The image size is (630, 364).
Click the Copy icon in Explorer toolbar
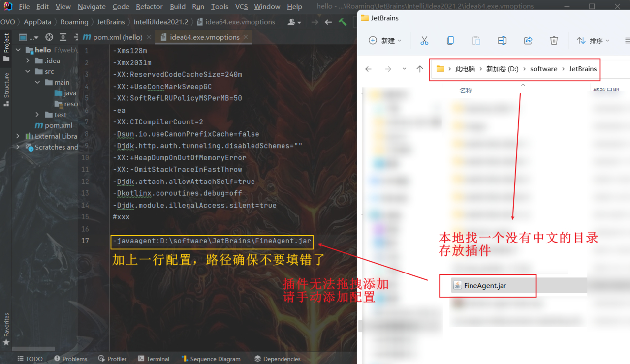pyautogui.click(x=450, y=41)
